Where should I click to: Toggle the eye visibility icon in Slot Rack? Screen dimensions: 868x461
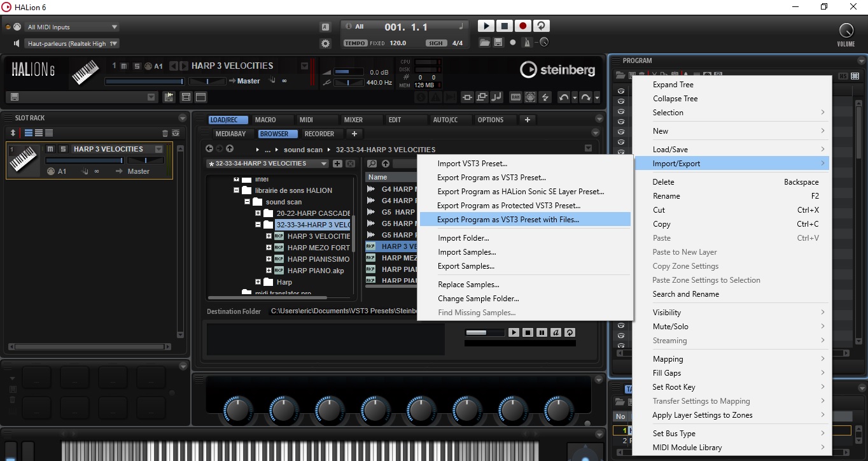pos(175,134)
